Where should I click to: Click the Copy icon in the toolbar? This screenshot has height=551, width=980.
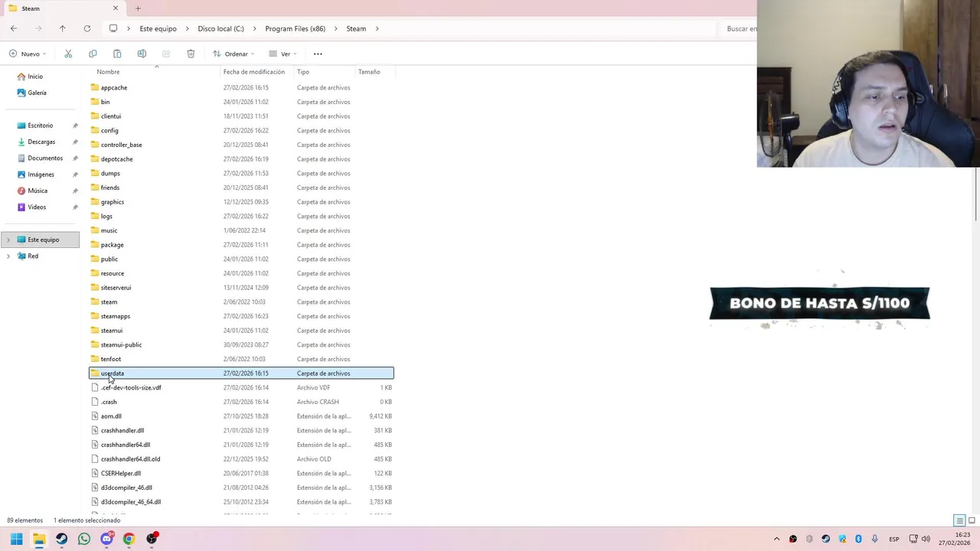93,54
